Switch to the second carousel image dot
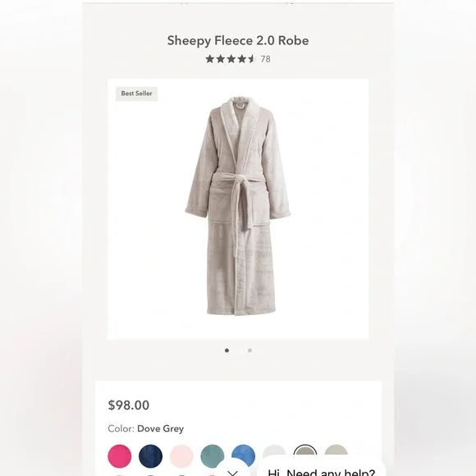The width and height of the screenshot is (476, 476). tap(249, 350)
